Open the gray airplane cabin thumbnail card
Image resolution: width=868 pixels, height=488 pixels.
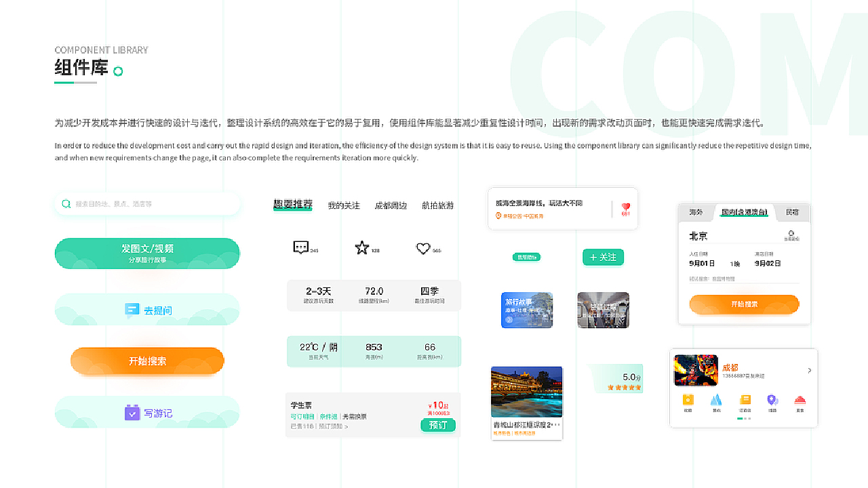pyautogui.click(x=603, y=310)
